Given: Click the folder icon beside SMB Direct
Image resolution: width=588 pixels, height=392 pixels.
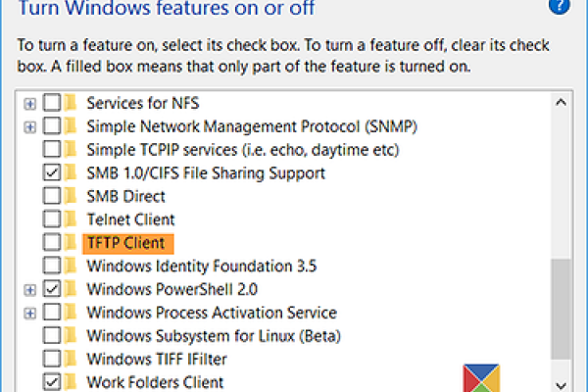Looking at the screenshot, I should 71,196.
